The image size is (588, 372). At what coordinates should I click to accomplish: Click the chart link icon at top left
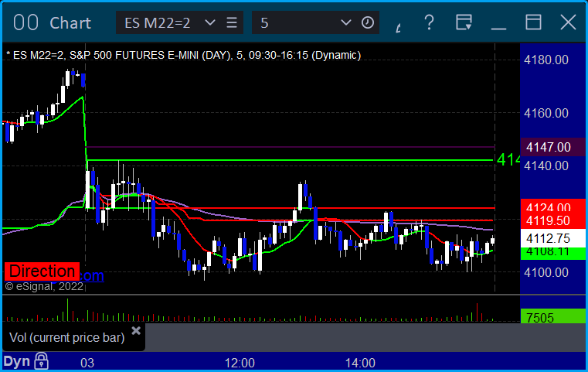coord(25,22)
